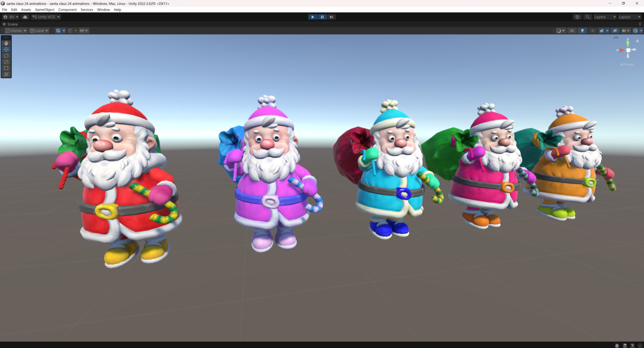Click Scene tab grid icon
Image resolution: width=644 pixels, height=348 pixels.
tap(4, 24)
